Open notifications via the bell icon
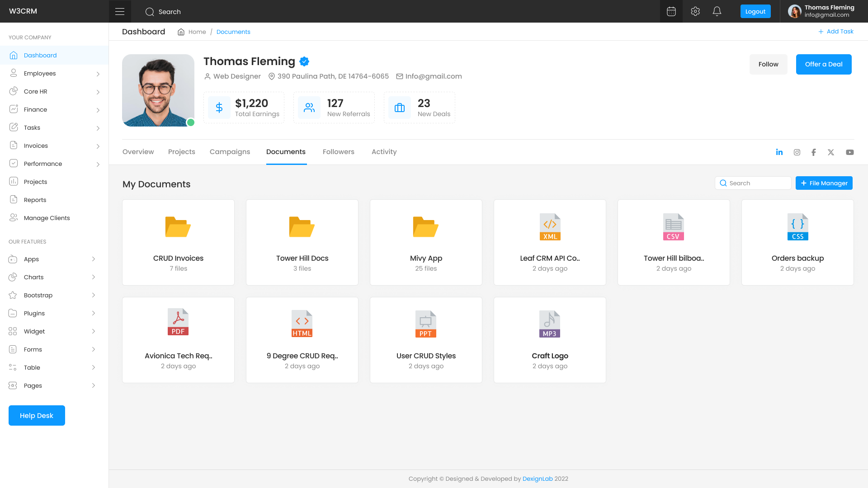This screenshot has height=488, width=868. click(717, 11)
